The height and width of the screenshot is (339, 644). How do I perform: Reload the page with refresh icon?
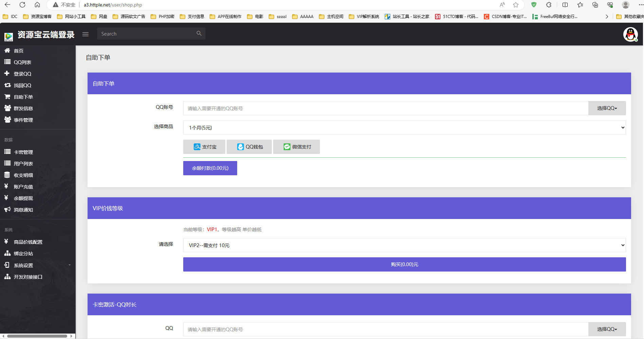click(22, 5)
